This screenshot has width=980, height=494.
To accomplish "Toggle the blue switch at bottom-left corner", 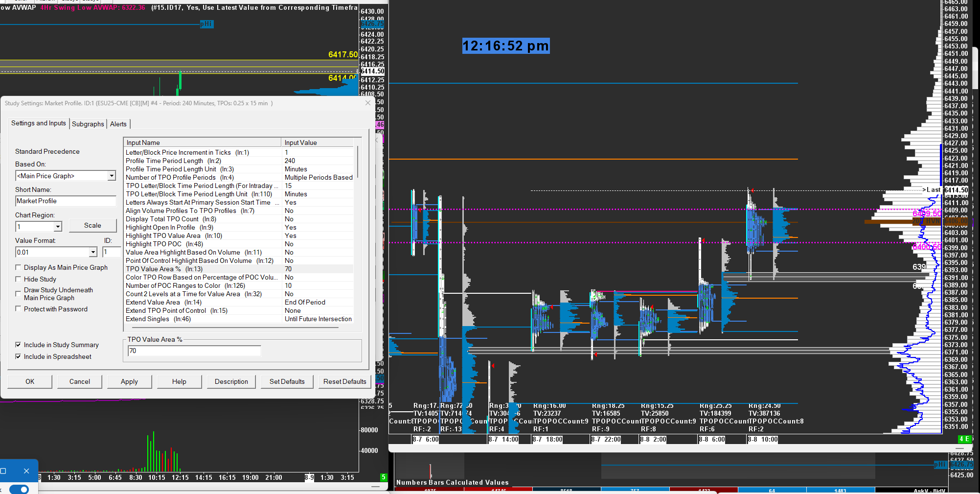I will (x=19, y=489).
